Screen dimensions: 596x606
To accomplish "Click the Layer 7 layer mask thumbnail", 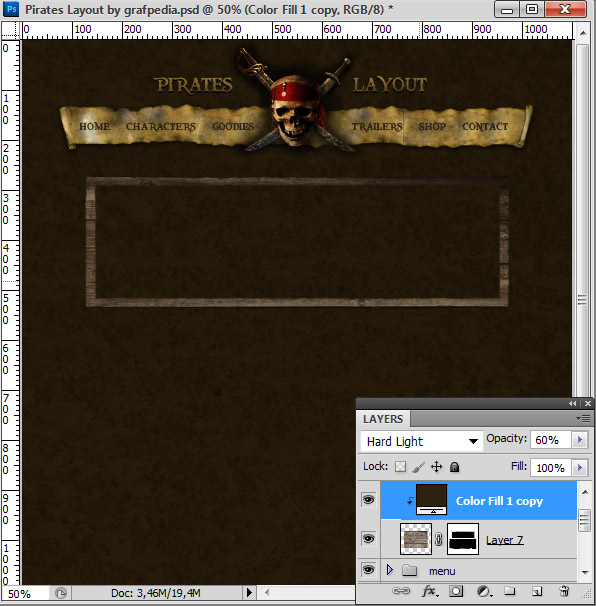I will (463, 539).
